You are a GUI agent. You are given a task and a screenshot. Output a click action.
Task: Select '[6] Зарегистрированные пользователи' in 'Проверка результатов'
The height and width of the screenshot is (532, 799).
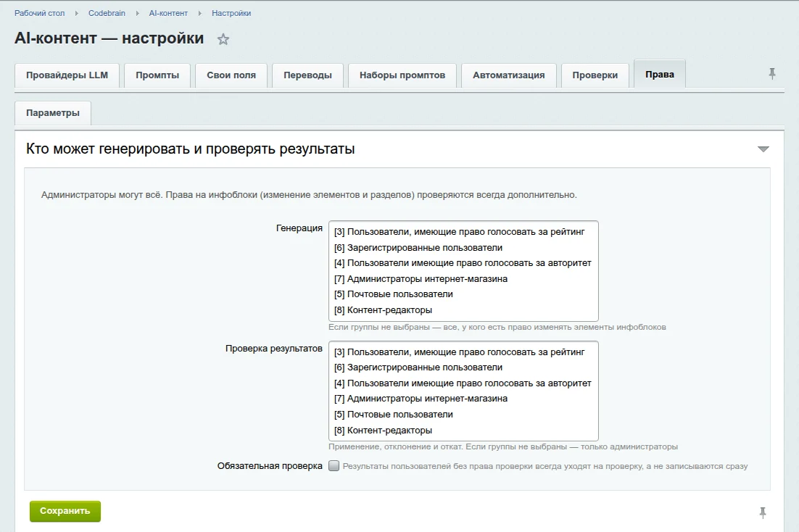(x=463, y=367)
